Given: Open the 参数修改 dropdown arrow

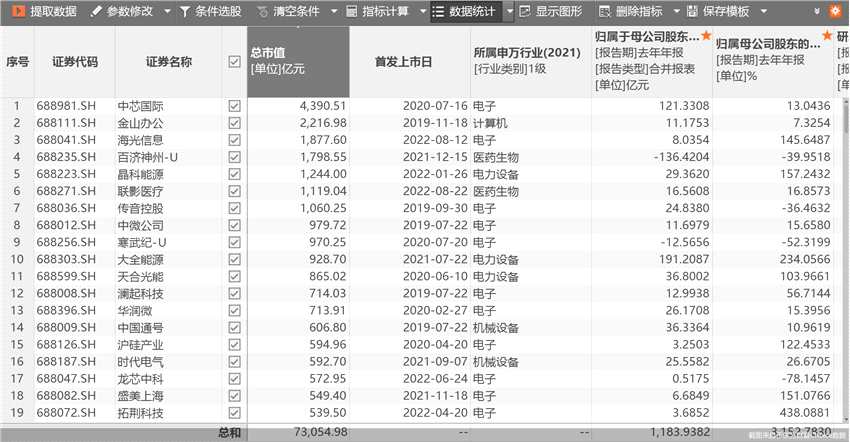Looking at the screenshot, I should pos(167,11).
